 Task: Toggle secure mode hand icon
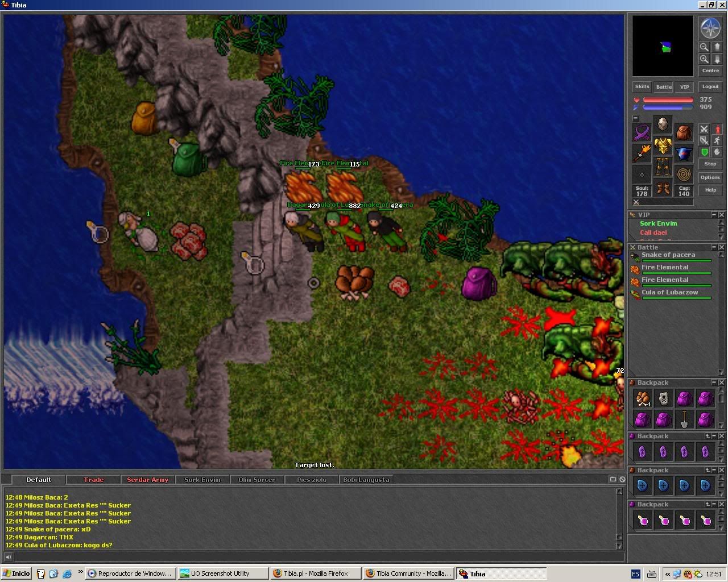(x=717, y=152)
